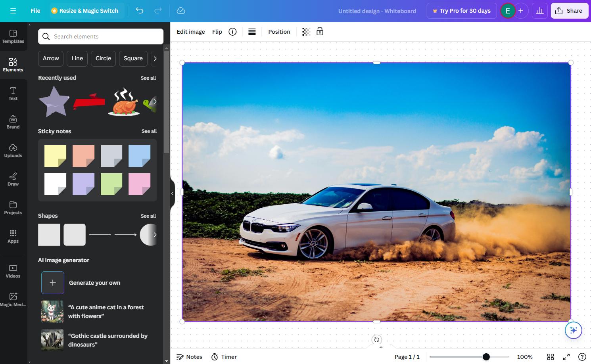Toggle the grid view in the status bar
The height and width of the screenshot is (364, 591).
pos(550,356)
